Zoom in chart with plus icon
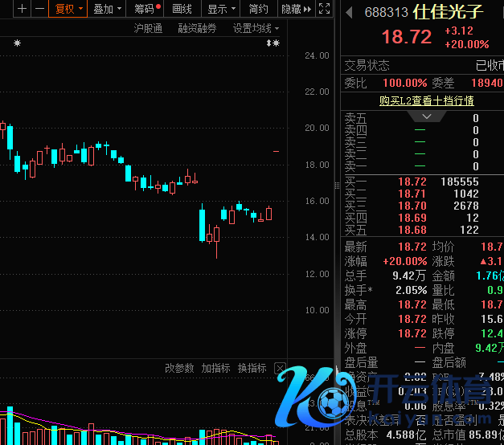This screenshot has width=504, height=445. 22,9
